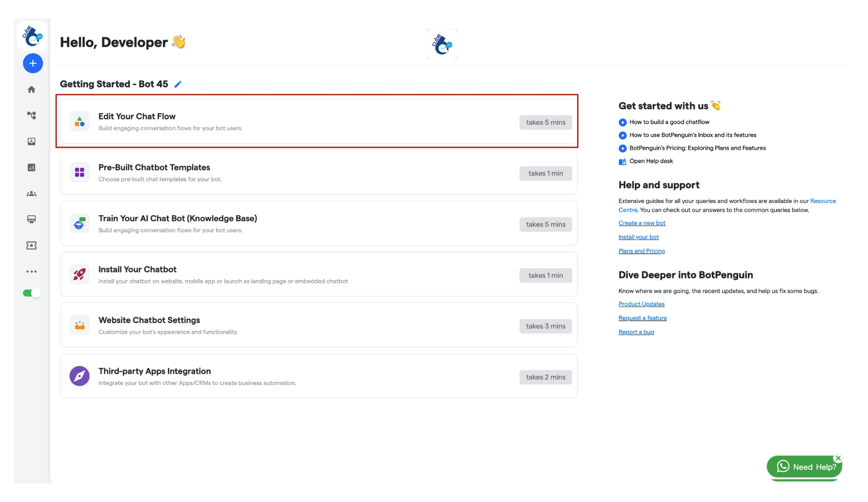Click the blue plus create button in sidebar

click(x=33, y=63)
